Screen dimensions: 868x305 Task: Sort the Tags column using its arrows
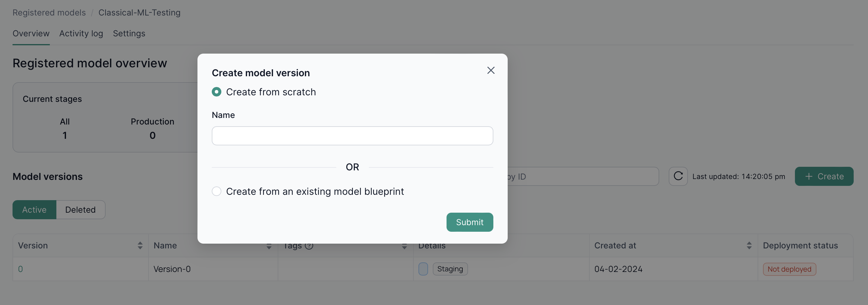click(x=404, y=246)
